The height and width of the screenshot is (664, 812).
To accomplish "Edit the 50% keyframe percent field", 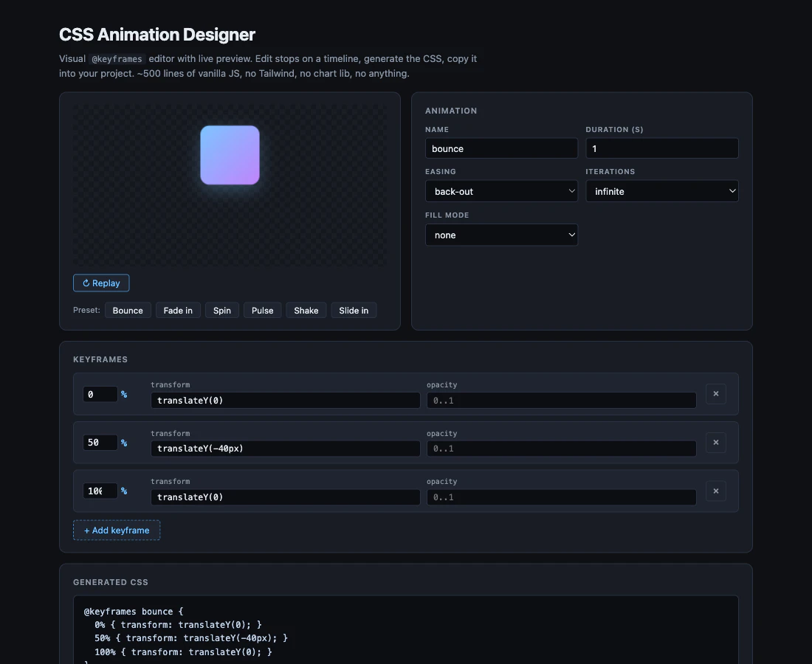I will click(100, 443).
